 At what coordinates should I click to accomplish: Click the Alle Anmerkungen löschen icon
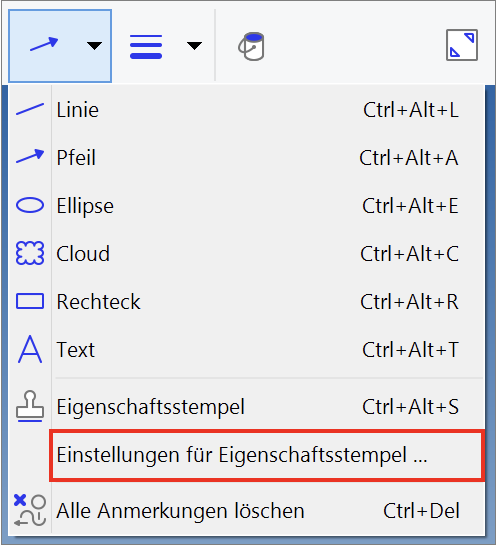(30, 510)
